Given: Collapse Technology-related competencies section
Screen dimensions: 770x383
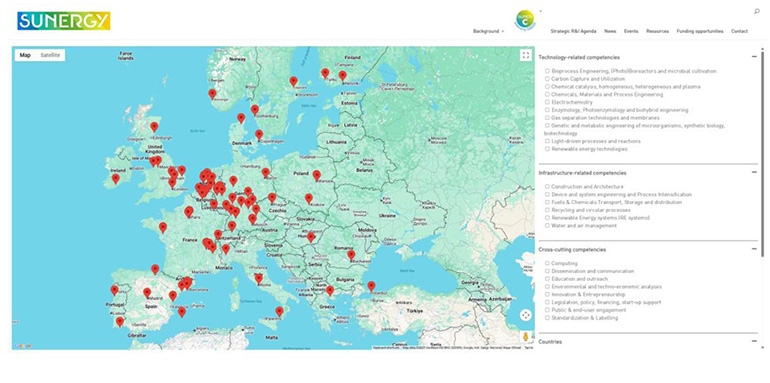Looking at the screenshot, I should pos(754,57).
